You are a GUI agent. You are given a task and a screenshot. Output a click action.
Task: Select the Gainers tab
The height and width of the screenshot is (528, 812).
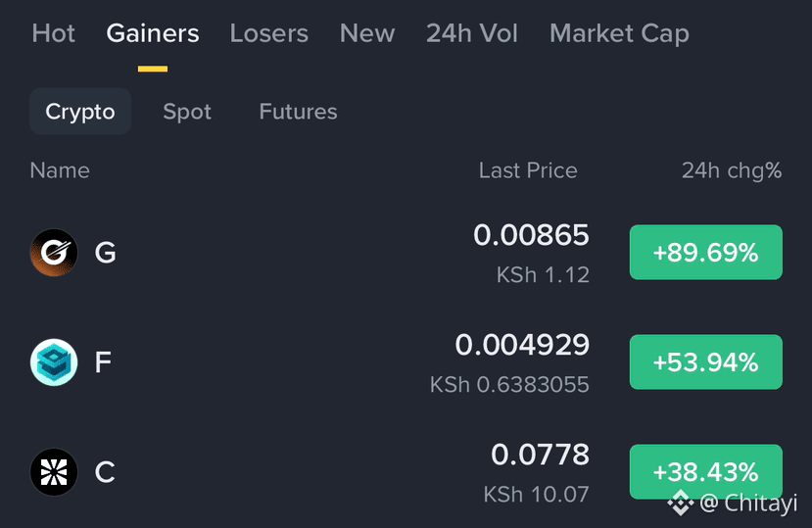coord(153,33)
